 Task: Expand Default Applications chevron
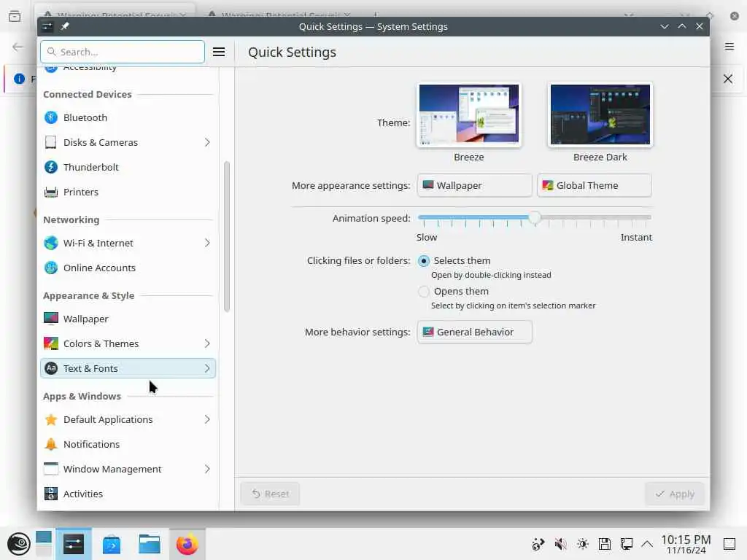click(x=207, y=419)
